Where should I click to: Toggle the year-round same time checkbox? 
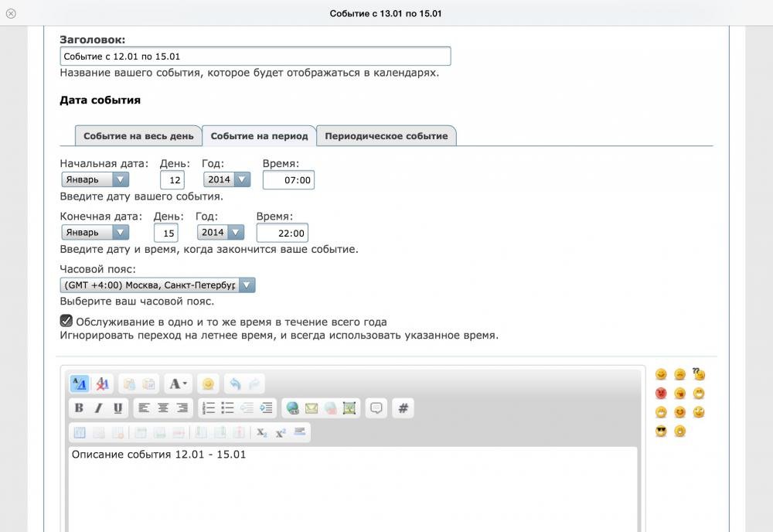66,321
